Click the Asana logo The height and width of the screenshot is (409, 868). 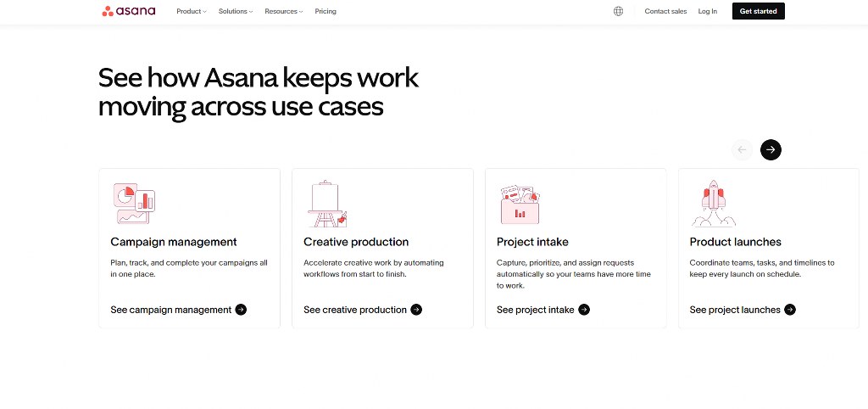pyautogui.click(x=129, y=11)
